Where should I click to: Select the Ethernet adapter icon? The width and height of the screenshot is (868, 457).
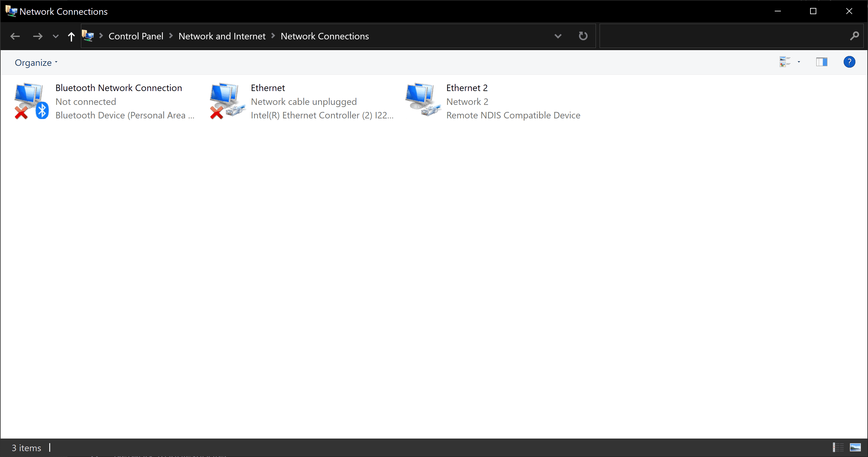click(x=227, y=101)
